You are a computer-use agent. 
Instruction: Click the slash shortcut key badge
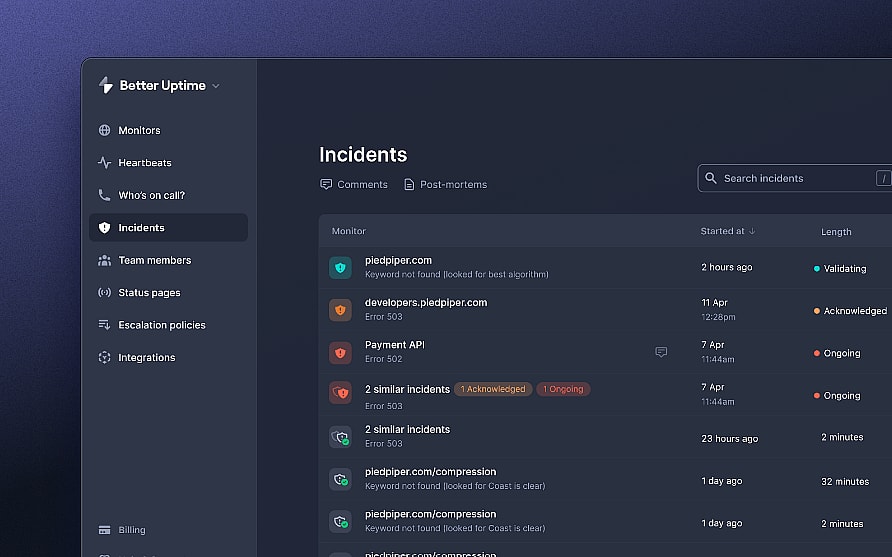point(883,178)
